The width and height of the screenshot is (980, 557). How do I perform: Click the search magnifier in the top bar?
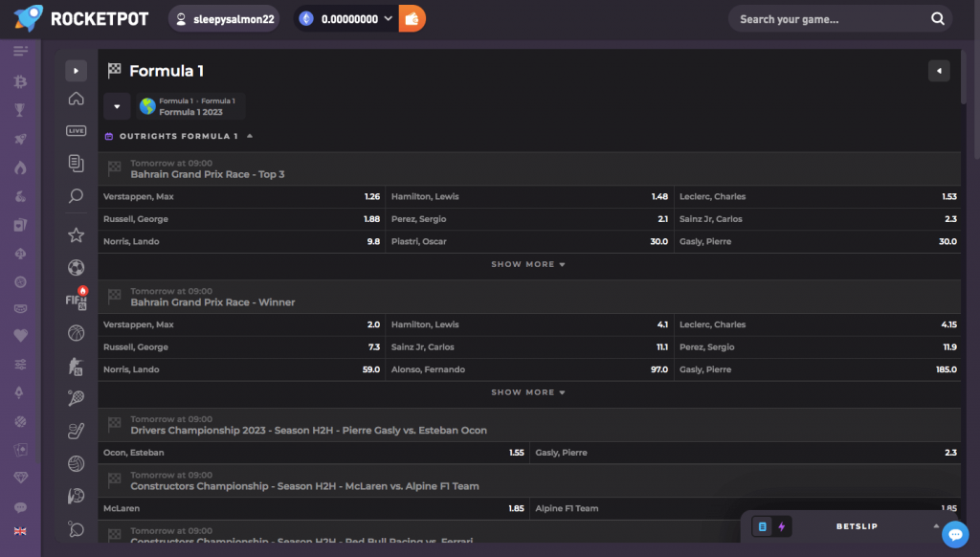pos(938,19)
